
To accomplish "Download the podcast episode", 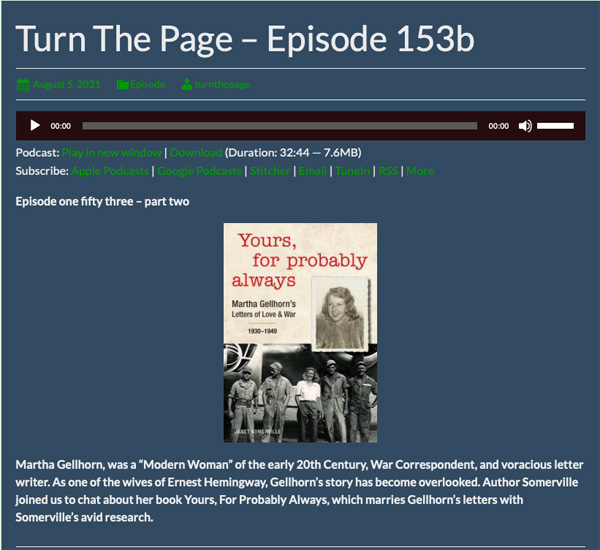I will tap(196, 153).
